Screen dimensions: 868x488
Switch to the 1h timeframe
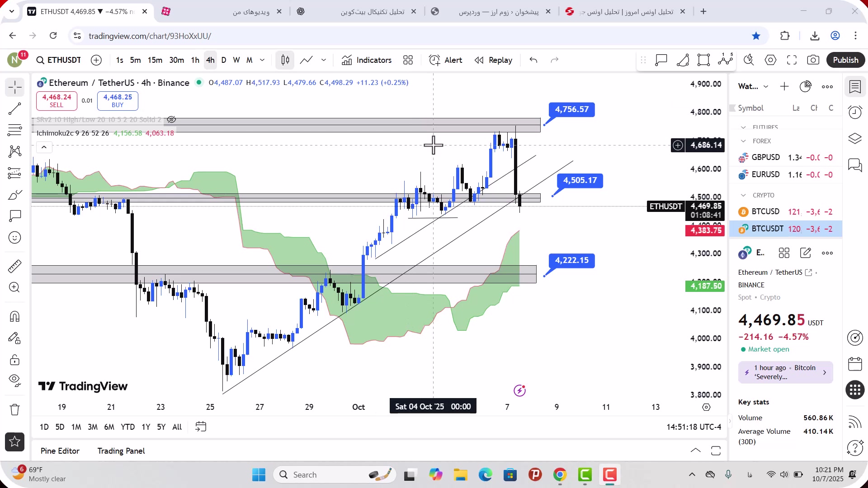point(195,60)
